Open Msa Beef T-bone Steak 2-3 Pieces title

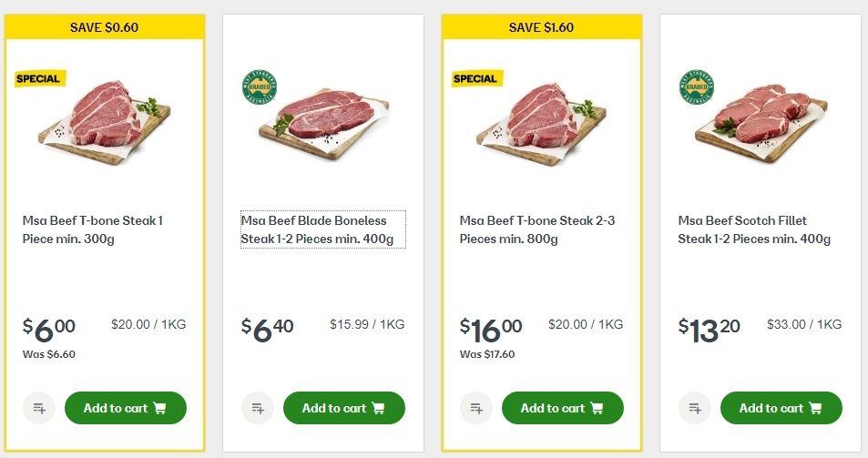[537, 229]
